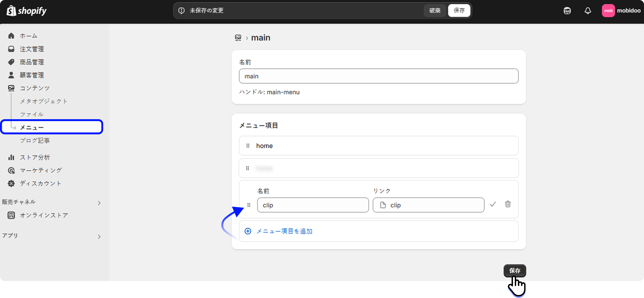644x298 pixels.
Task: Click the 破棄 discard button
Action: (434, 10)
